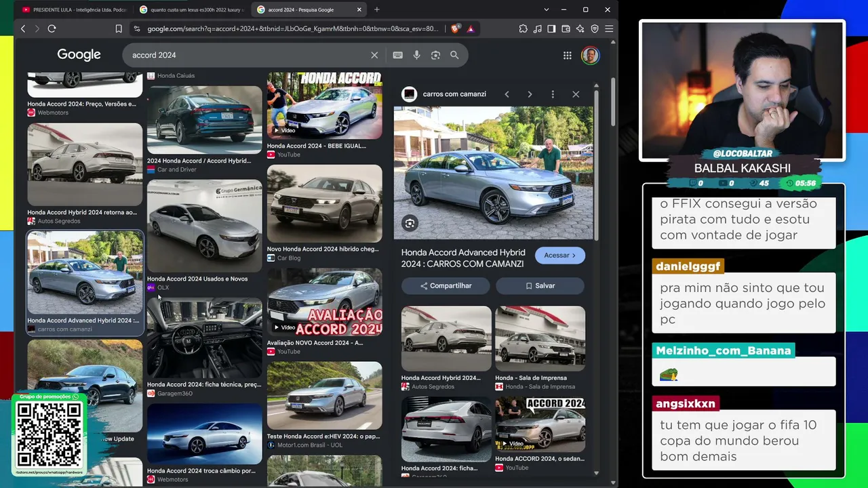
Task: Open the on-screen keyboard input tool
Action: point(398,55)
